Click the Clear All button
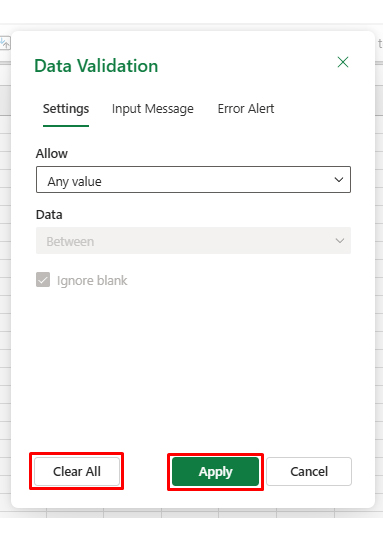This screenshot has width=383, height=541. pos(77,471)
